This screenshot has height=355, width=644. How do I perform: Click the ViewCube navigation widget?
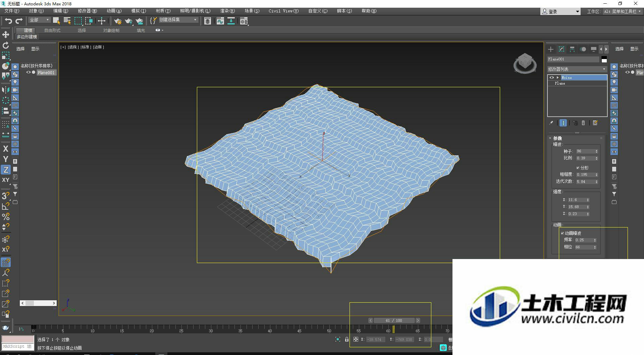click(x=525, y=63)
